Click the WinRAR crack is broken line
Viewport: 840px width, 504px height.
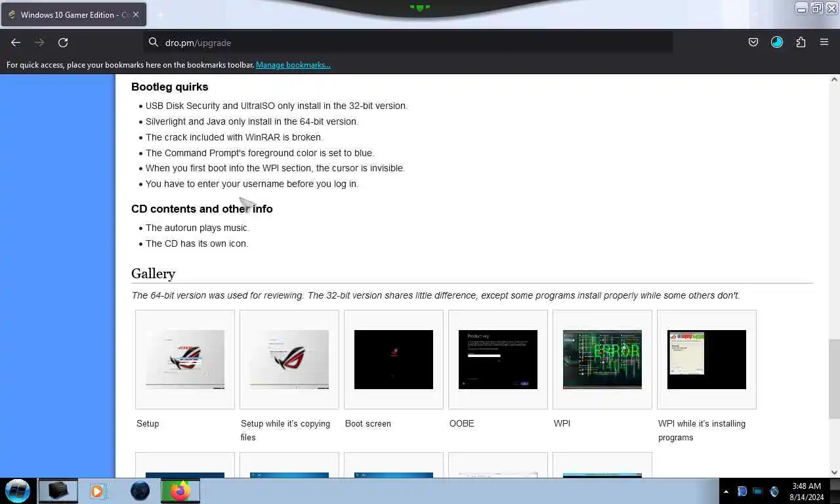(234, 137)
